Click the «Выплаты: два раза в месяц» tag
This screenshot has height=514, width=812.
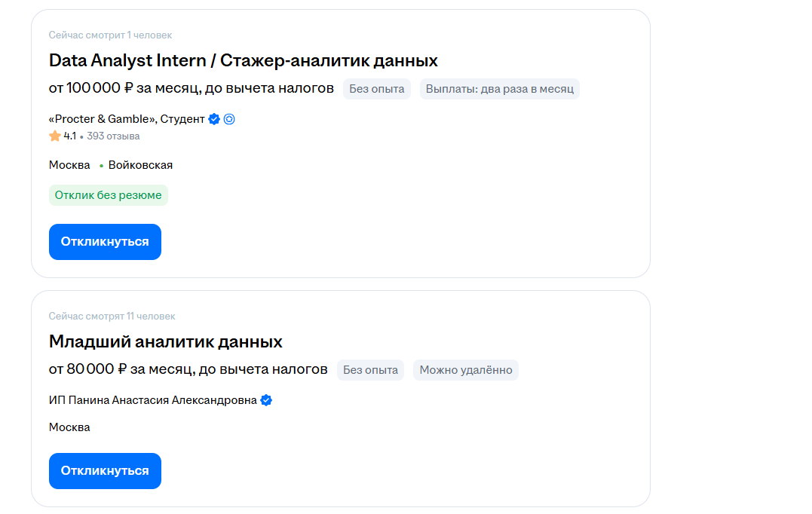499,88
